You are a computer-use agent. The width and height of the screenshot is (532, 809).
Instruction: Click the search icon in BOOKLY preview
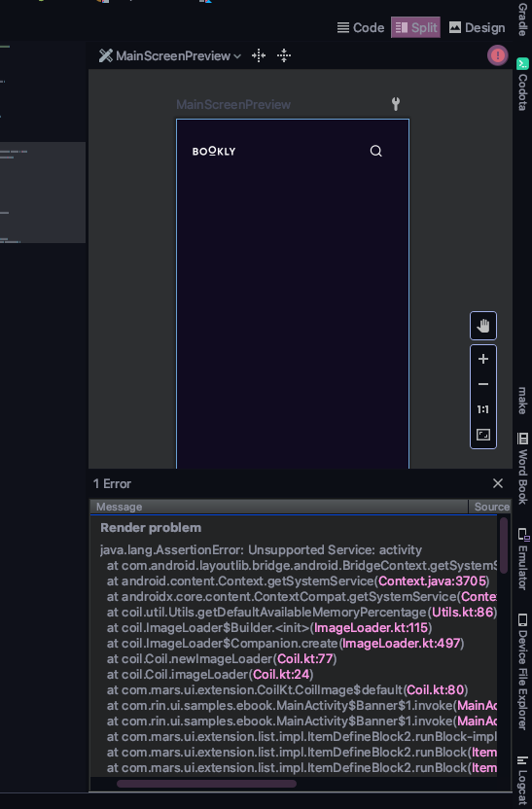[376, 151]
